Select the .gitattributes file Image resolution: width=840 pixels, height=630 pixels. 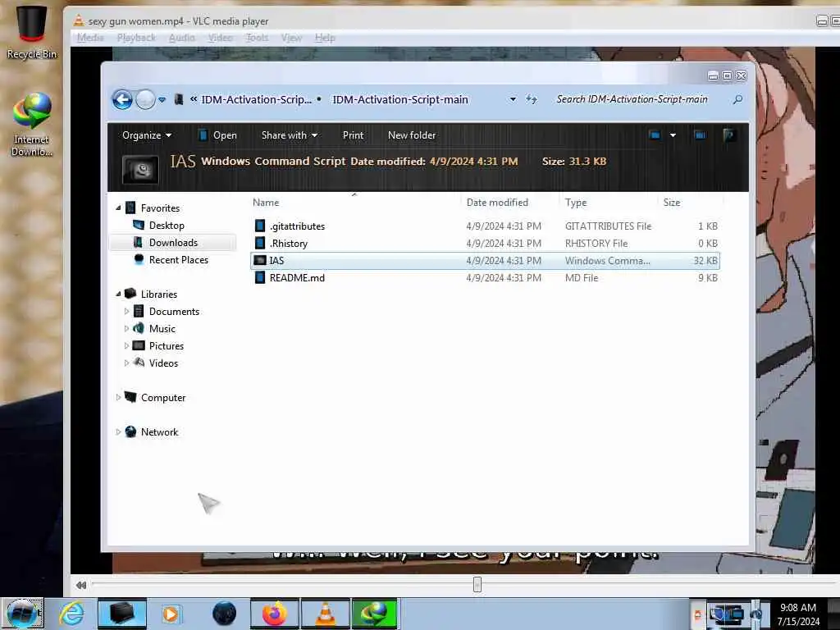tap(486, 226)
